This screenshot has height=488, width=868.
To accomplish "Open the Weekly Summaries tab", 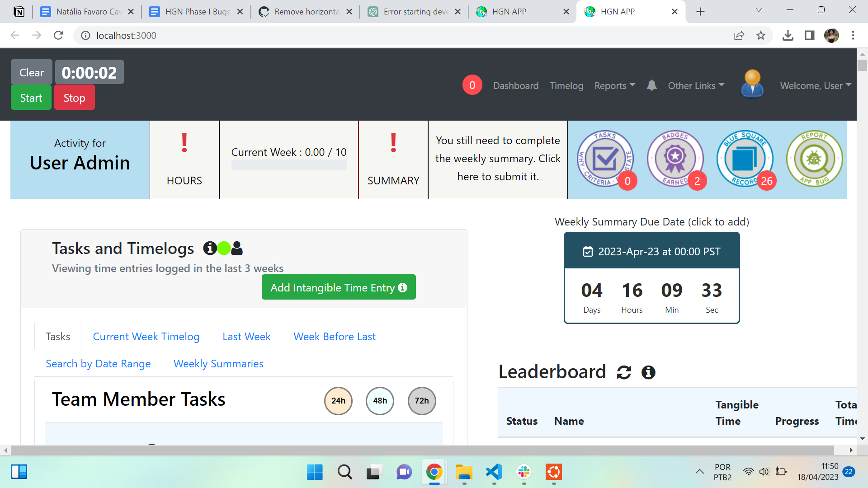I will 218,364.
